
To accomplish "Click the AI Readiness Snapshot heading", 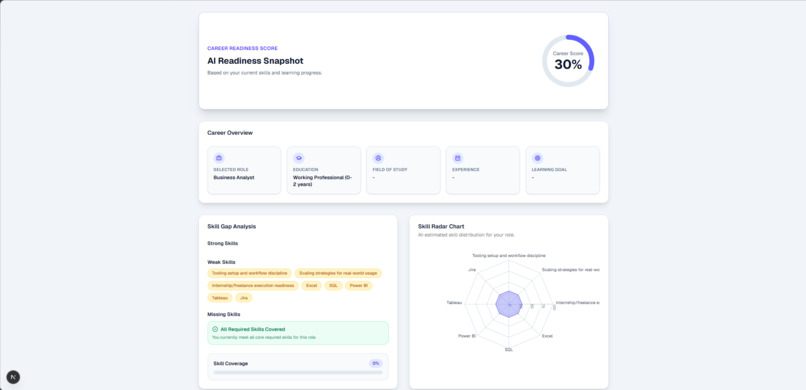I will [255, 61].
